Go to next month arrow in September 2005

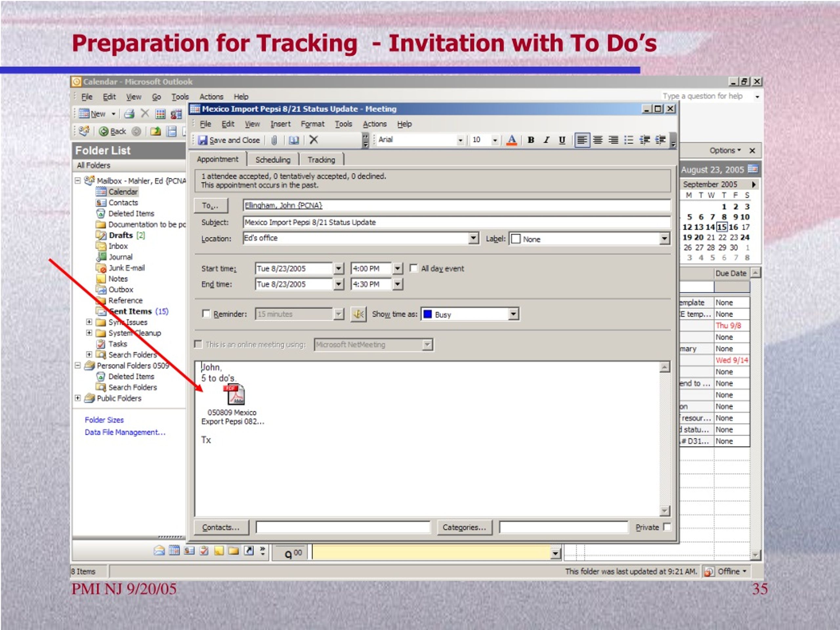tap(754, 184)
